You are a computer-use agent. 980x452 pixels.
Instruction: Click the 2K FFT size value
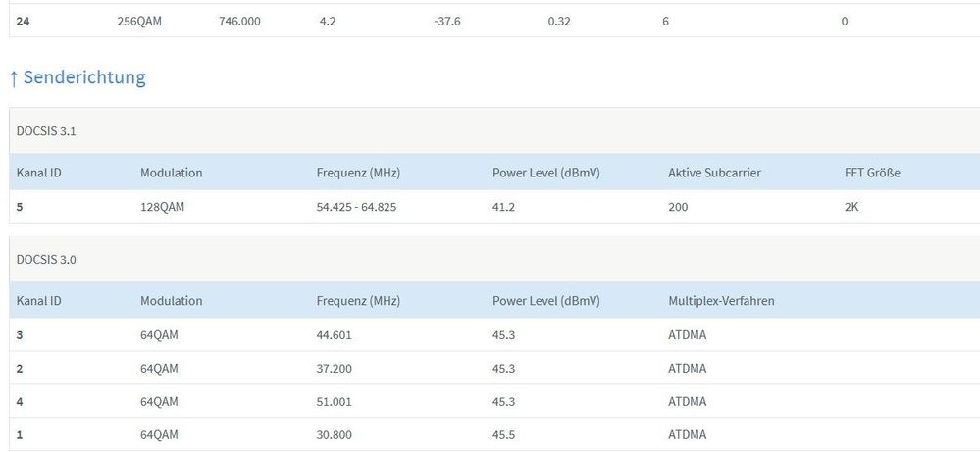[x=851, y=207]
